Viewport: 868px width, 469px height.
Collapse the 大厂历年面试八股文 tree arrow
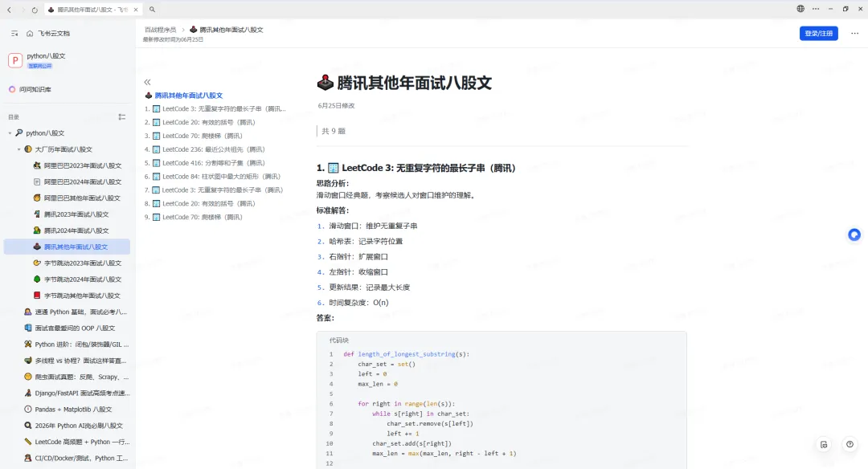coord(18,149)
